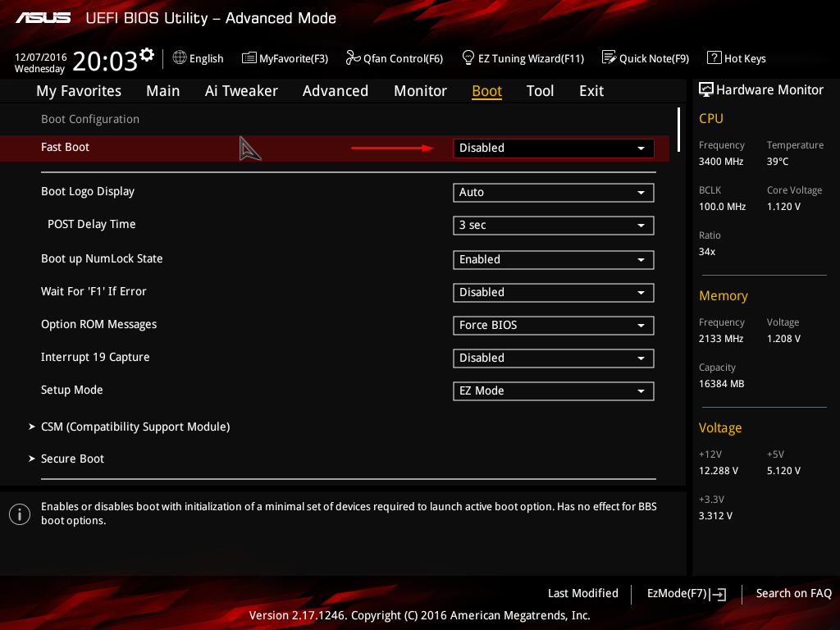Viewport: 840px width, 630px height.
Task: Open the Setup Mode dropdown
Action: pos(554,391)
